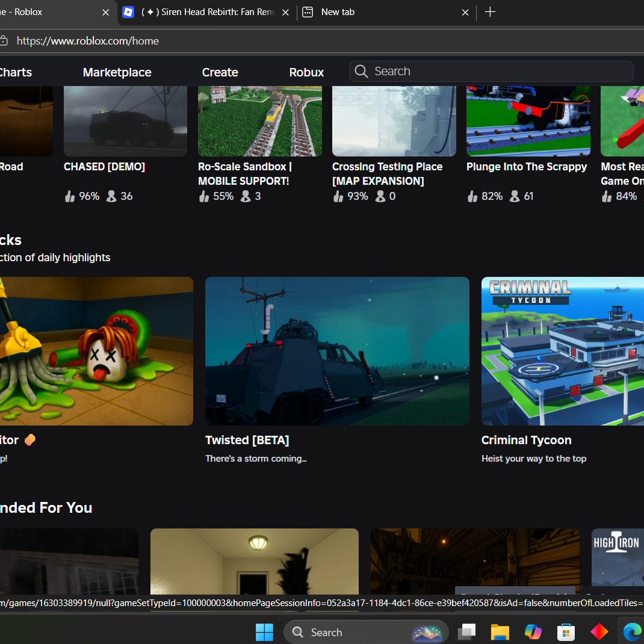Screen dimensions: 644x644
Task: Open Microsoft Store from the taskbar
Action: point(566,632)
